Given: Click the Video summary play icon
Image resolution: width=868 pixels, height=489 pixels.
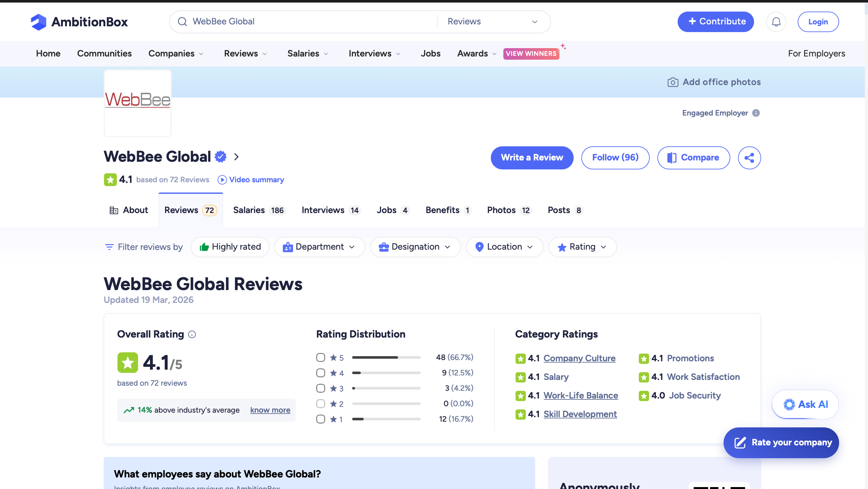Looking at the screenshot, I should click(x=222, y=180).
